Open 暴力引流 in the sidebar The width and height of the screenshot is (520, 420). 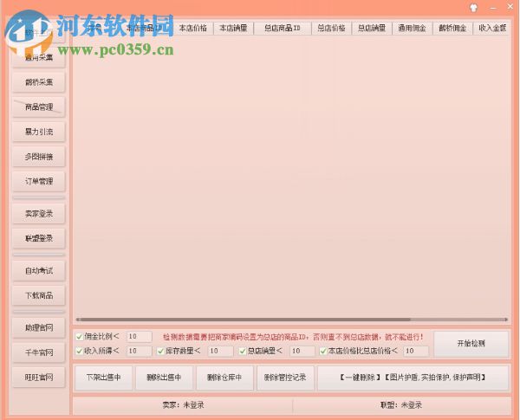tap(39, 132)
